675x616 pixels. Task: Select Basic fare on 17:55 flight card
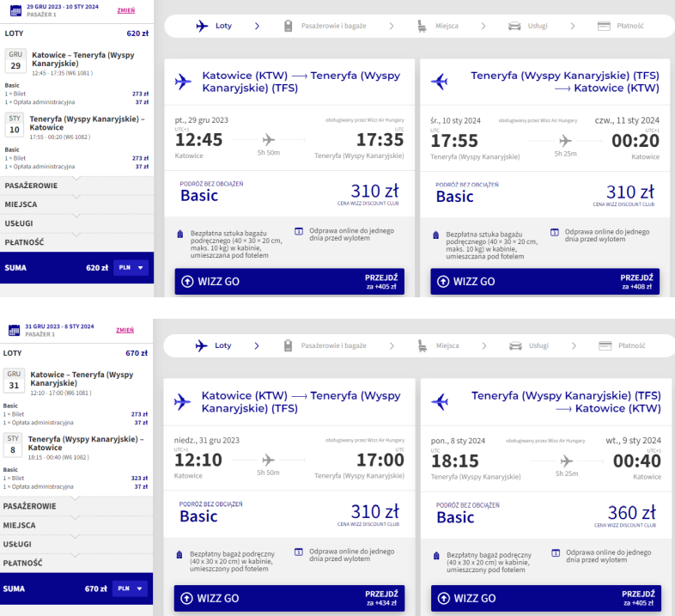tap(545, 195)
